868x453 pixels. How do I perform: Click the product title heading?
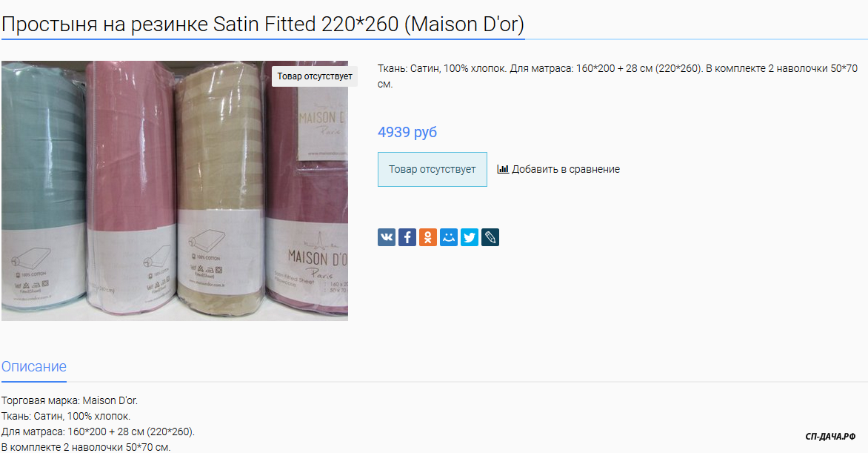263,24
